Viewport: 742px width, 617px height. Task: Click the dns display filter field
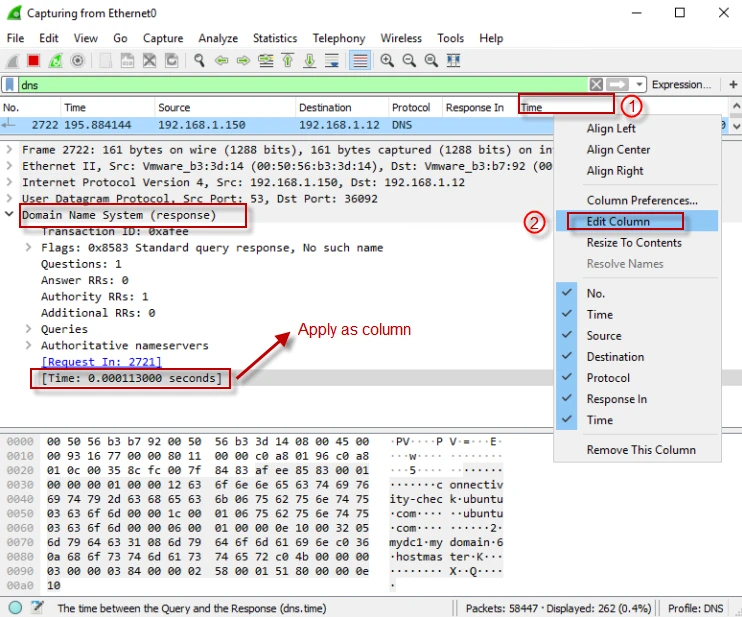click(x=300, y=85)
